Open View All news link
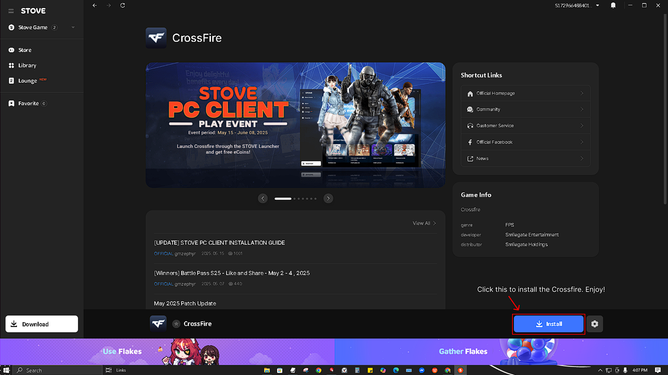This screenshot has height=375, width=668. pyautogui.click(x=424, y=223)
